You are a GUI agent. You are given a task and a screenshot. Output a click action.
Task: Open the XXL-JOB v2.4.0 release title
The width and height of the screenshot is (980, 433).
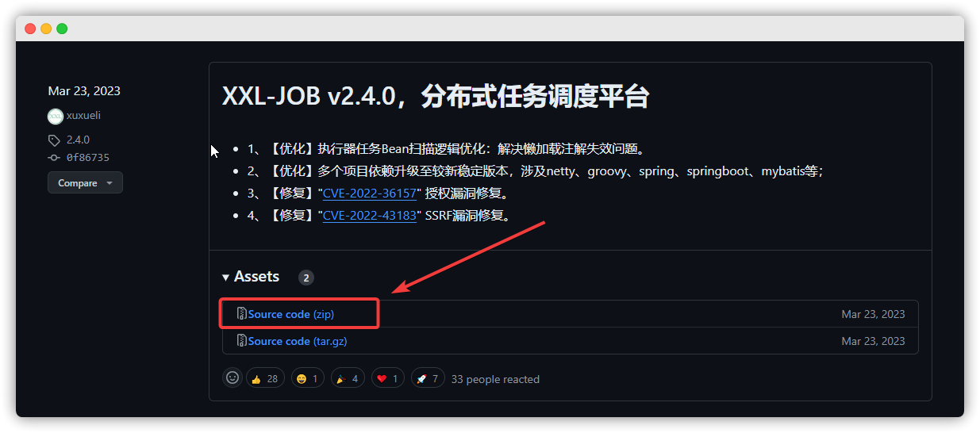(x=436, y=97)
